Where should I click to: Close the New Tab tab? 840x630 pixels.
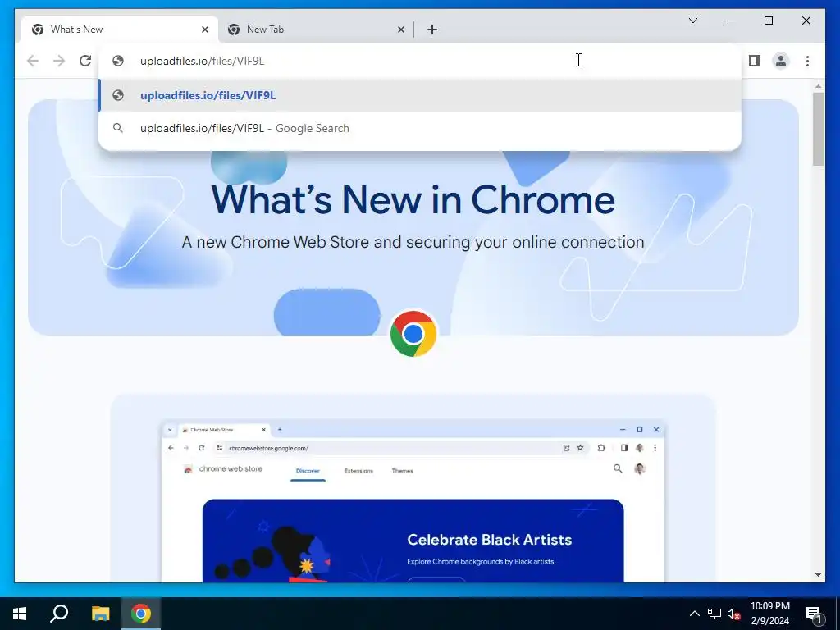pyautogui.click(x=400, y=30)
